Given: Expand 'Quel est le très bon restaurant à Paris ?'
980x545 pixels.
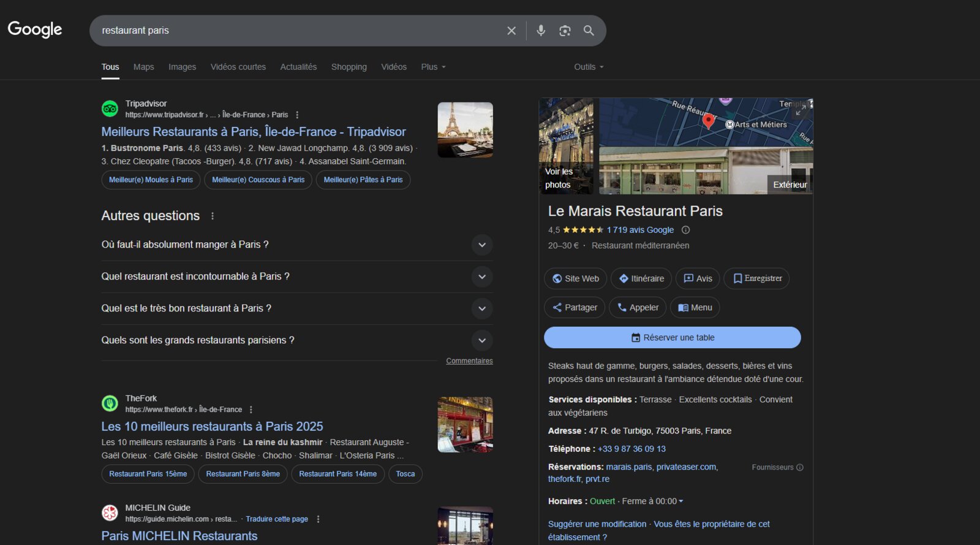Looking at the screenshot, I should pyautogui.click(x=297, y=308).
